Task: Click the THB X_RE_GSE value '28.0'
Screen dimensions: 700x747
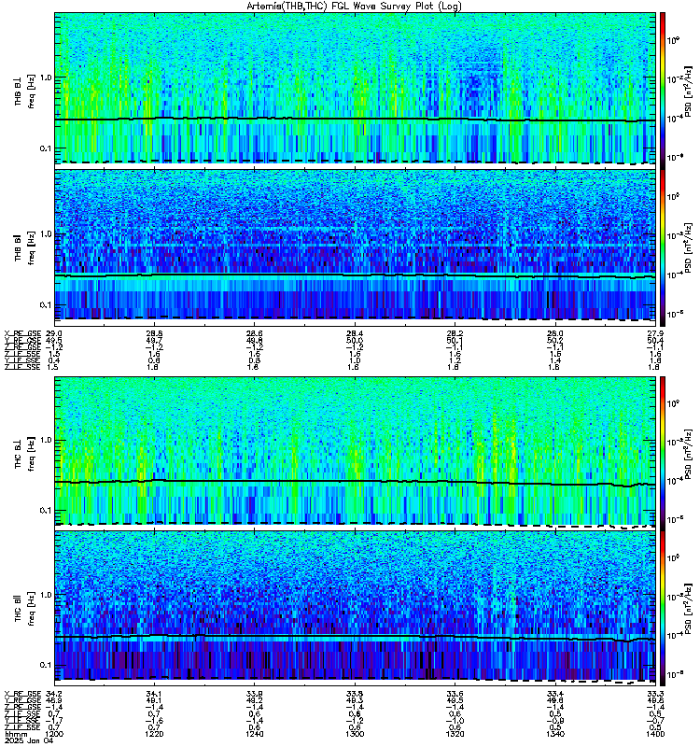Action: coord(555,333)
